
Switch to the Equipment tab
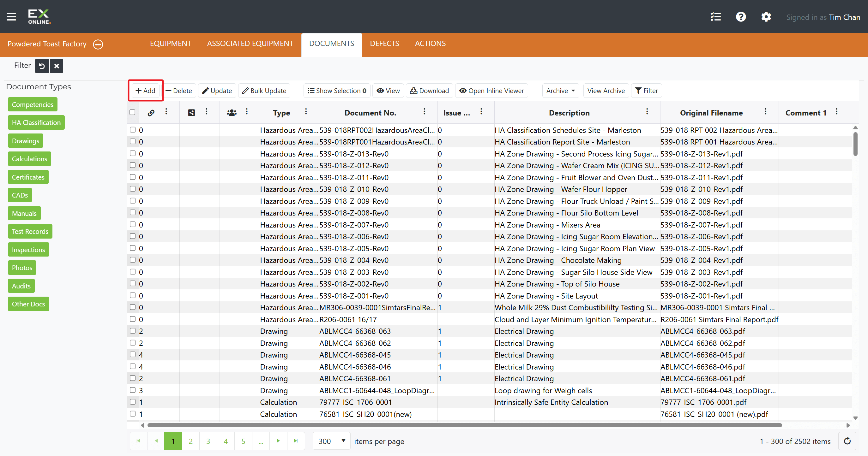click(171, 44)
